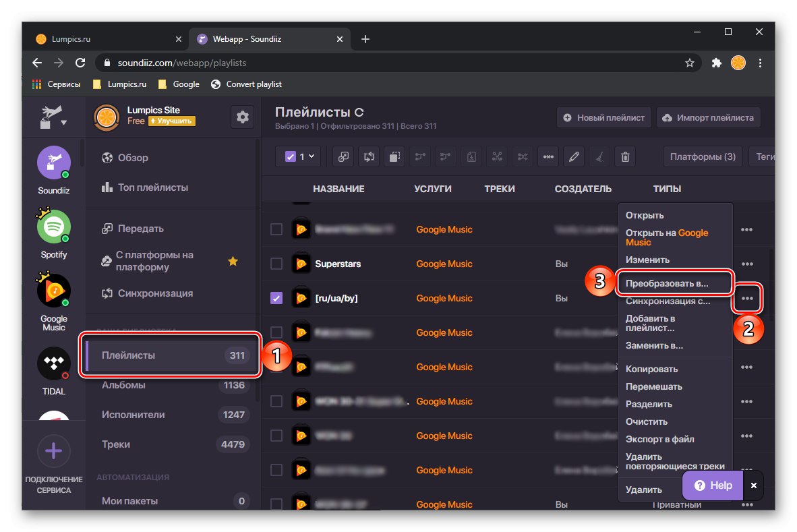Click the pencil edit toolbar icon
Image resolution: width=797 pixels, height=532 pixels.
click(574, 157)
